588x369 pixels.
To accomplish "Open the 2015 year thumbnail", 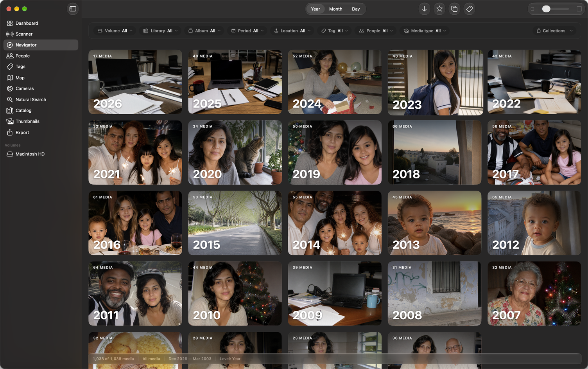I will tap(235, 223).
